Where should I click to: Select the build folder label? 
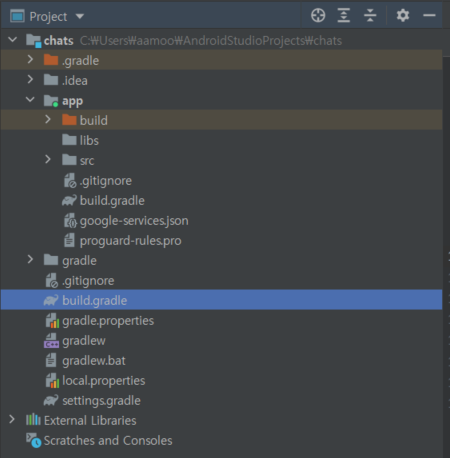tap(94, 120)
